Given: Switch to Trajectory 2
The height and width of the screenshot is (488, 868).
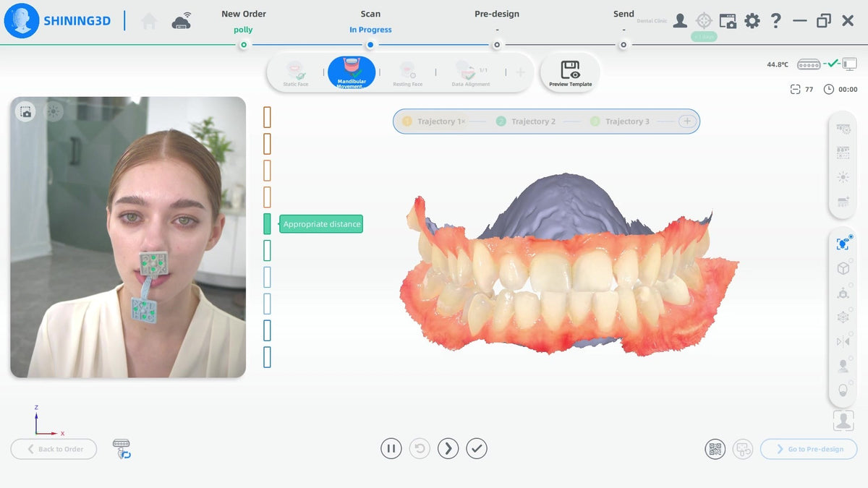Looking at the screenshot, I should click(x=526, y=121).
